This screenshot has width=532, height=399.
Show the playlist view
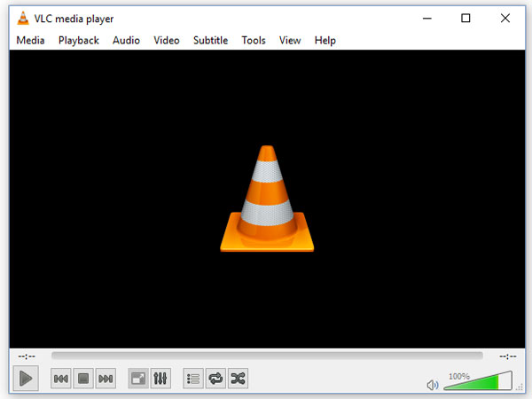pos(193,379)
